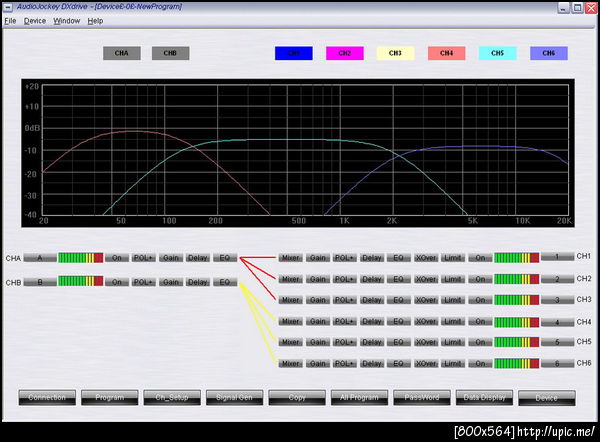This screenshot has width=600, height=442.
Task: Toggle CH5 output POL+ polarity
Action: coord(345,342)
